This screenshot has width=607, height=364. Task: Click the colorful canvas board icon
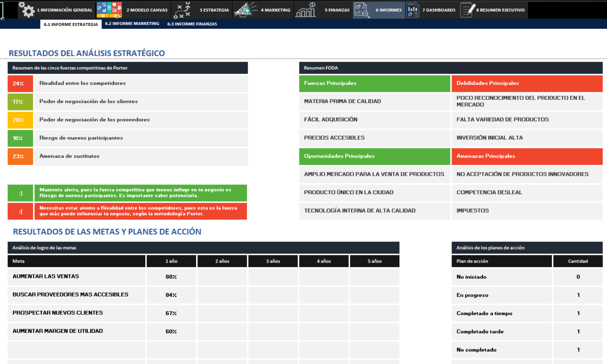click(x=109, y=10)
